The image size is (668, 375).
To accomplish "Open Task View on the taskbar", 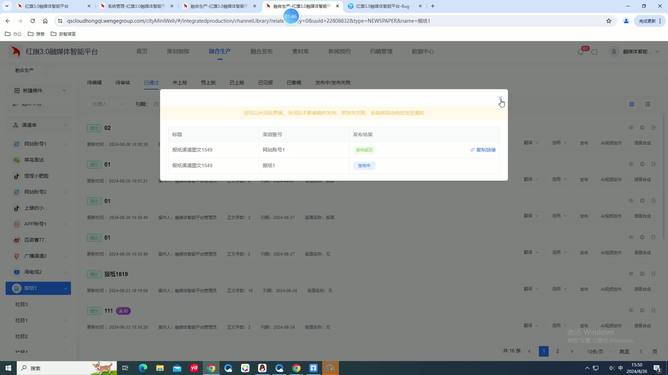I will pyautogui.click(x=125, y=368).
